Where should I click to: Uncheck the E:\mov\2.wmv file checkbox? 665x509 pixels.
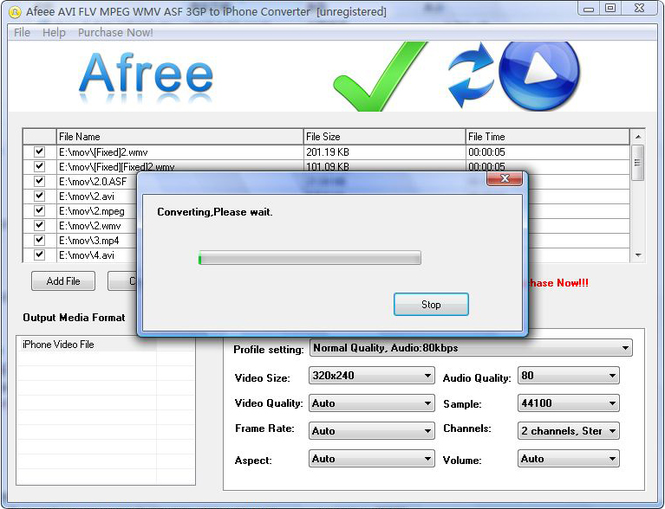click(x=39, y=225)
